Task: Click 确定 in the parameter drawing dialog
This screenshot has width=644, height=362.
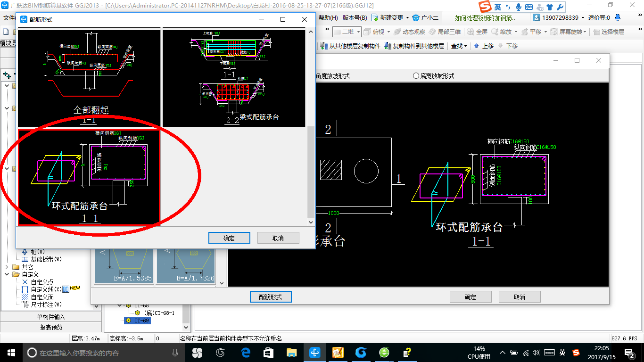Action: point(471,297)
